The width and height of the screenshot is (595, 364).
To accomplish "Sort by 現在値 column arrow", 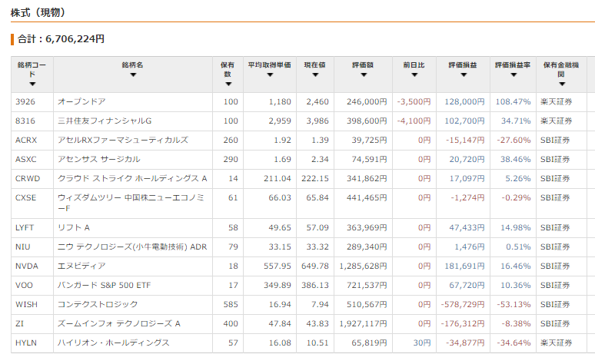I will pyautogui.click(x=315, y=75).
